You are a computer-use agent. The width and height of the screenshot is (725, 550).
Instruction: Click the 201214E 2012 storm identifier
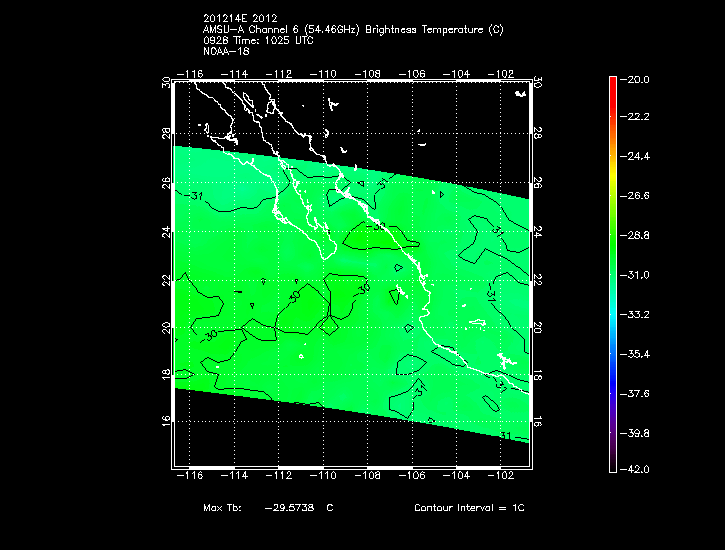pos(240,18)
